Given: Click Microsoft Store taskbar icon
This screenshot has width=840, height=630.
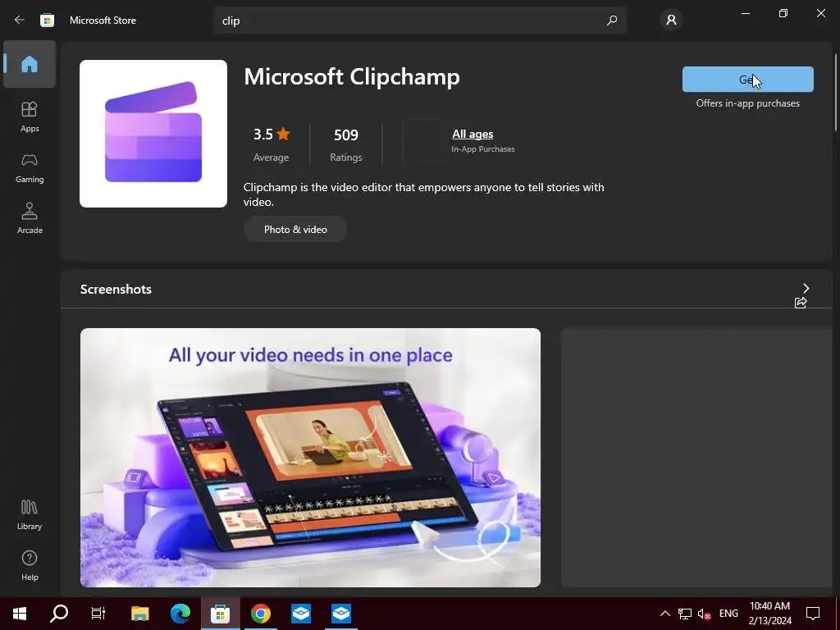Looking at the screenshot, I should pos(220,614).
